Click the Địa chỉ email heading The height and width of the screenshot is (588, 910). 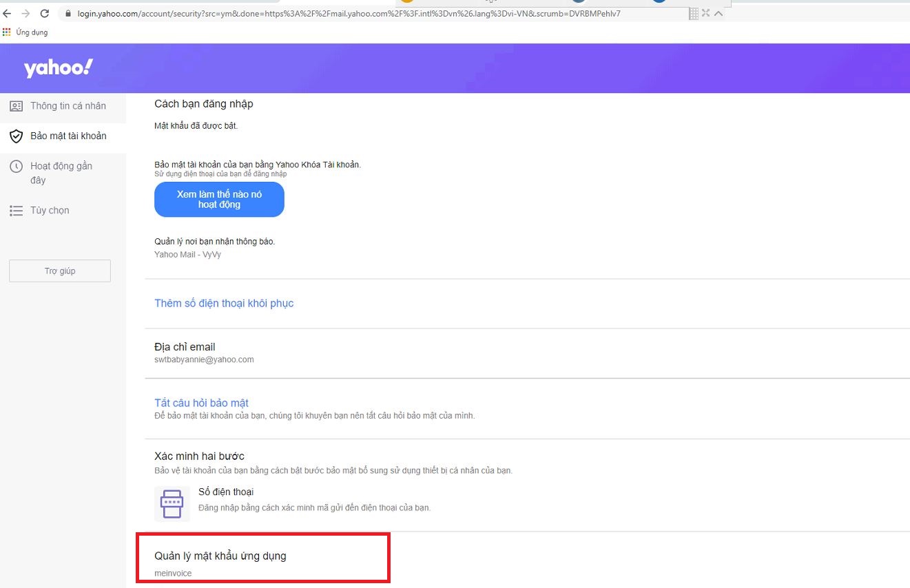point(185,347)
